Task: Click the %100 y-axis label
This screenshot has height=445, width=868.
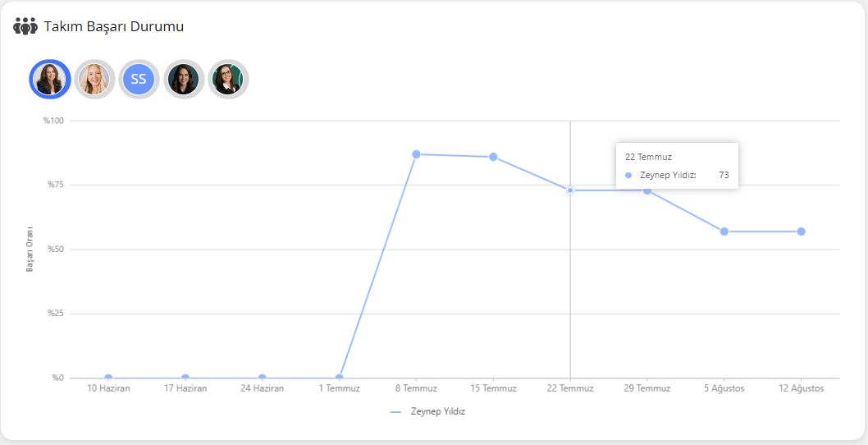Action: (x=54, y=121)
